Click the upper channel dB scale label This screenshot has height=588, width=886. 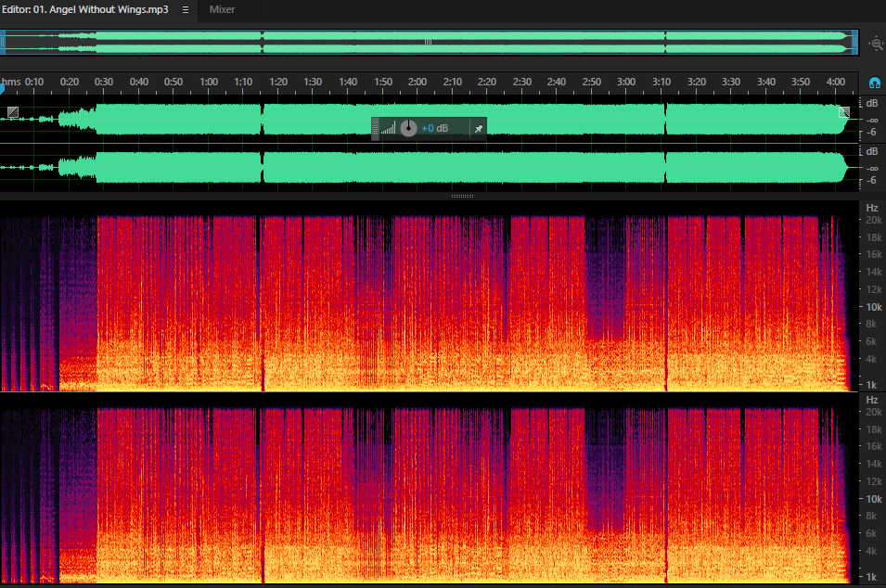click(x=872, y=103)
